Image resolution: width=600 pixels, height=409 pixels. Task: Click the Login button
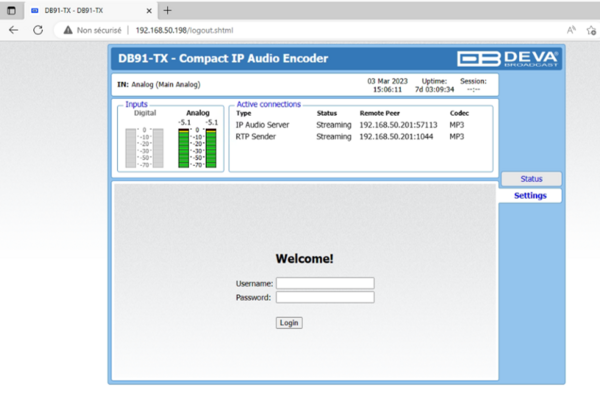pos(289,323)
